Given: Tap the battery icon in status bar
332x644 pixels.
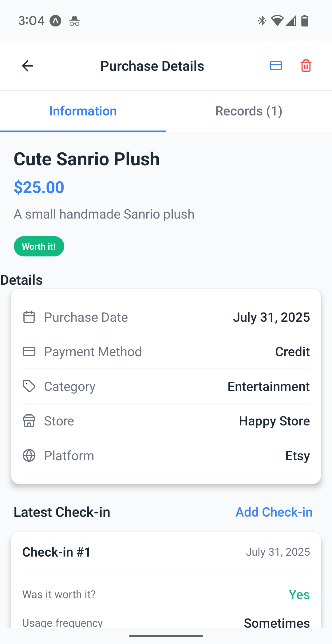Looking at the screenshot, I should [x=305, y=21].
